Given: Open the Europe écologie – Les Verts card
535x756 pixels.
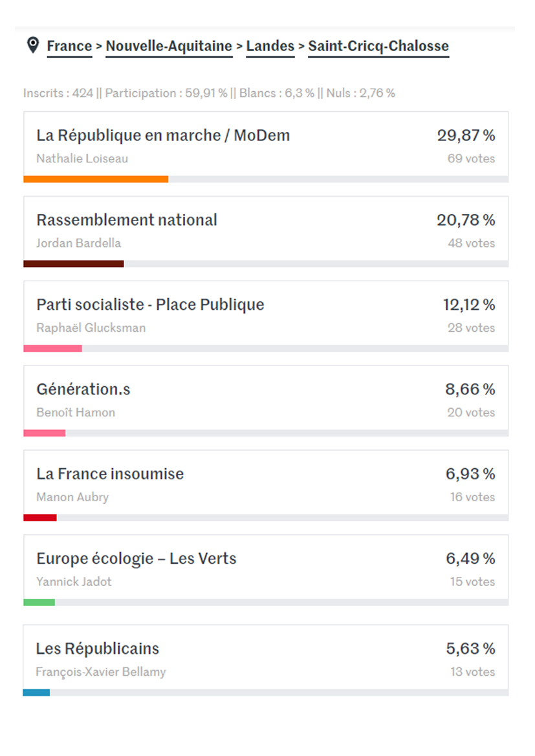Looking at the screenshot, I should pos(266,570).
